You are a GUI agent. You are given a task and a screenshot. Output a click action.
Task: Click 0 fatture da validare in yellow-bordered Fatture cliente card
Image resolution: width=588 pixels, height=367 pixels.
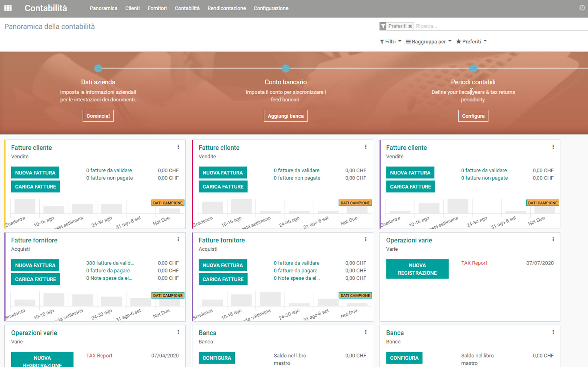(109, 170)
